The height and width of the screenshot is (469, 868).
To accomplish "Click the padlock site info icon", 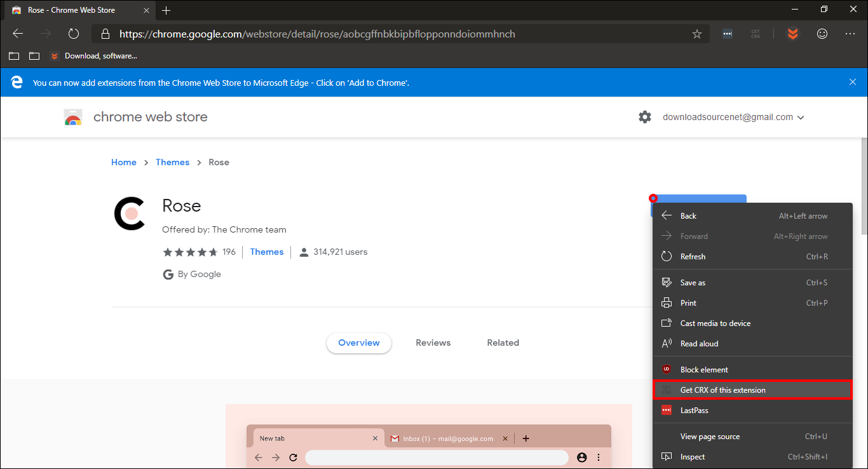I will [105, 34].
